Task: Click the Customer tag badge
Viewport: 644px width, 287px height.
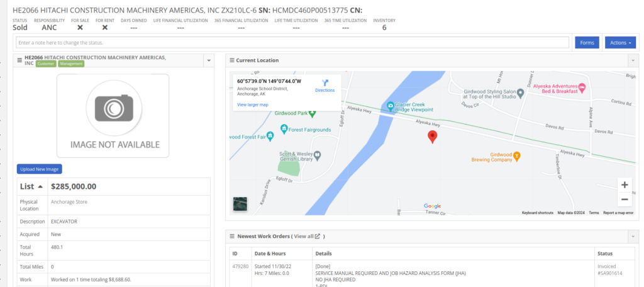Action: (46, 64)
